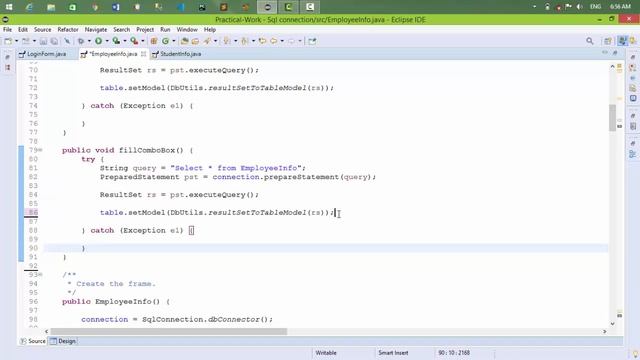Click the New Java Package icon

pos(154,41)
